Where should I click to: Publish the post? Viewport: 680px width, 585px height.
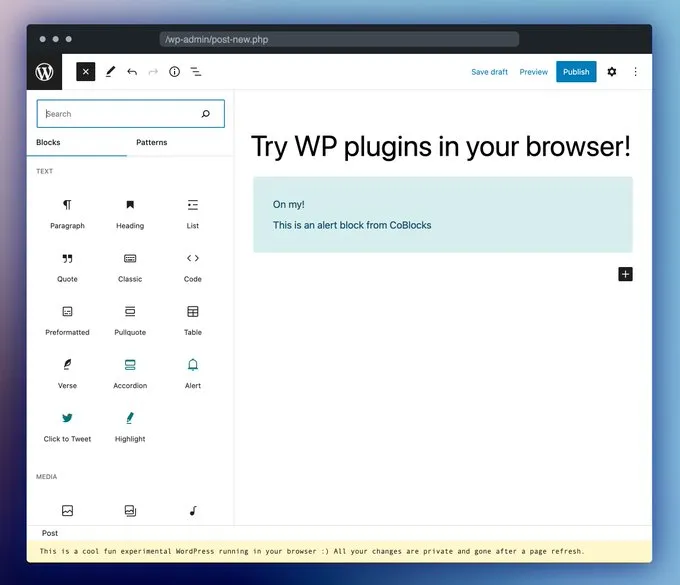click(576, 72)
